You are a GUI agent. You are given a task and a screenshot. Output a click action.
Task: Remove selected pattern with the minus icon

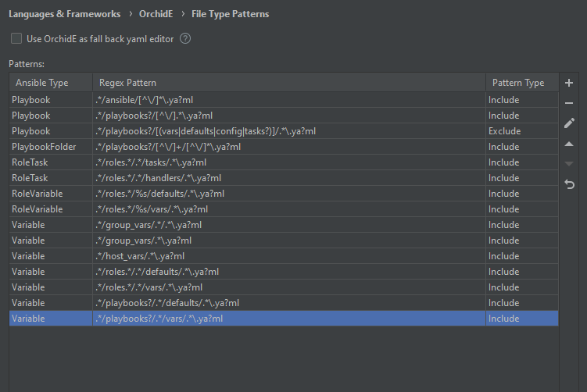coord(569,103)
